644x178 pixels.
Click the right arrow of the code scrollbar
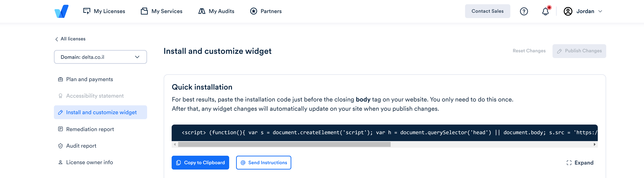point(595,144)
